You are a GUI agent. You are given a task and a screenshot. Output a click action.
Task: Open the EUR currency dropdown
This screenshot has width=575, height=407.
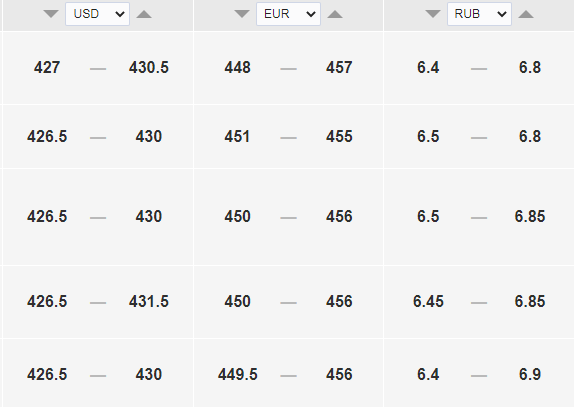tap(288, 14)
